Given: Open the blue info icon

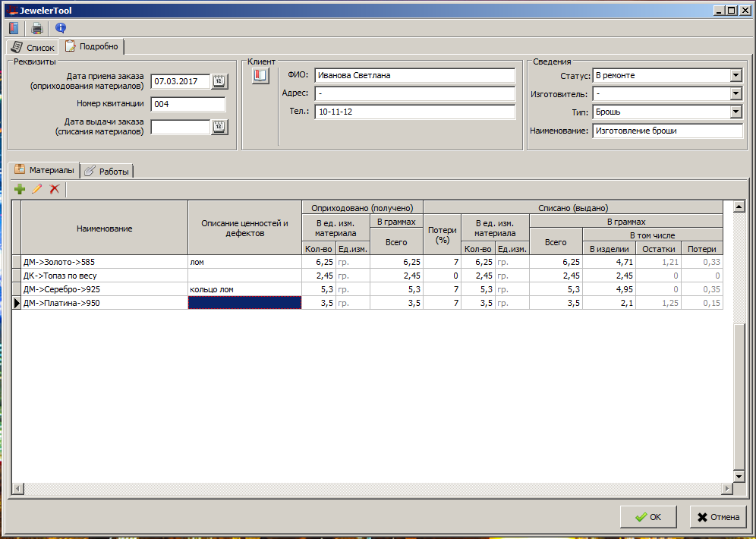Looking at the screenshot, I should click(60, 28).
